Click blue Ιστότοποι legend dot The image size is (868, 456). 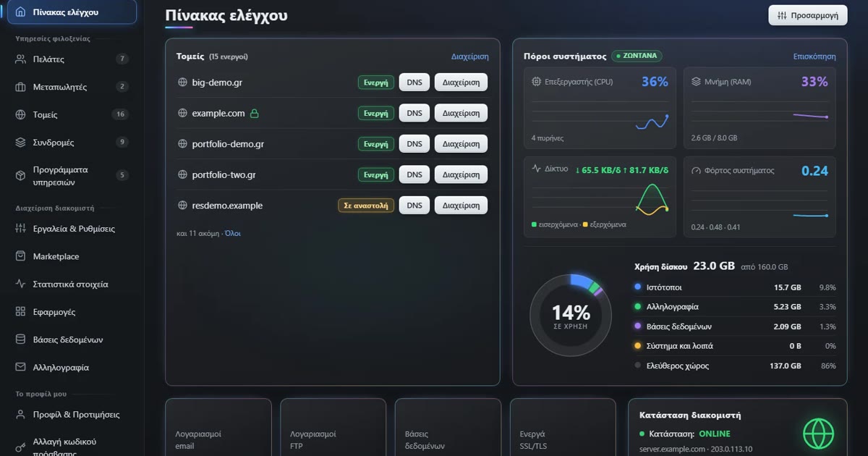click(x=637, y=287)
